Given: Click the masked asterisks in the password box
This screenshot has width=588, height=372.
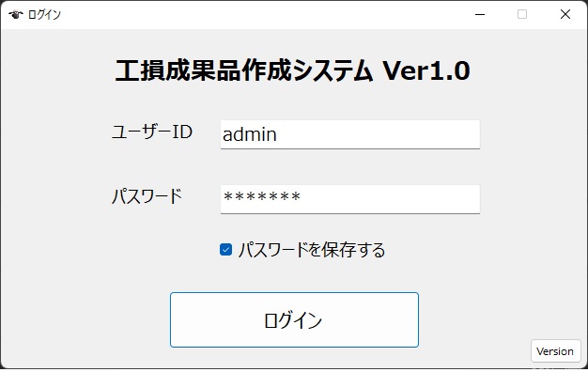Looking at the screenshot, I should point(262,197).
